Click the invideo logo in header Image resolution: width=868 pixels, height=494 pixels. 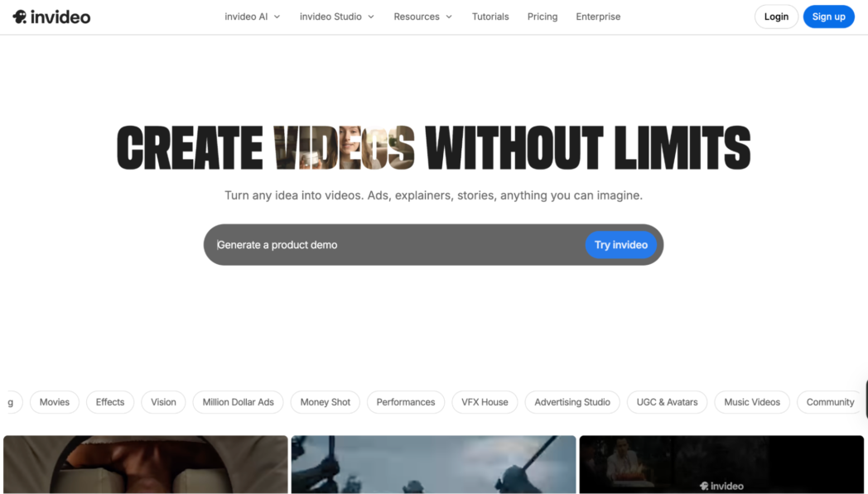coord(51,17)
